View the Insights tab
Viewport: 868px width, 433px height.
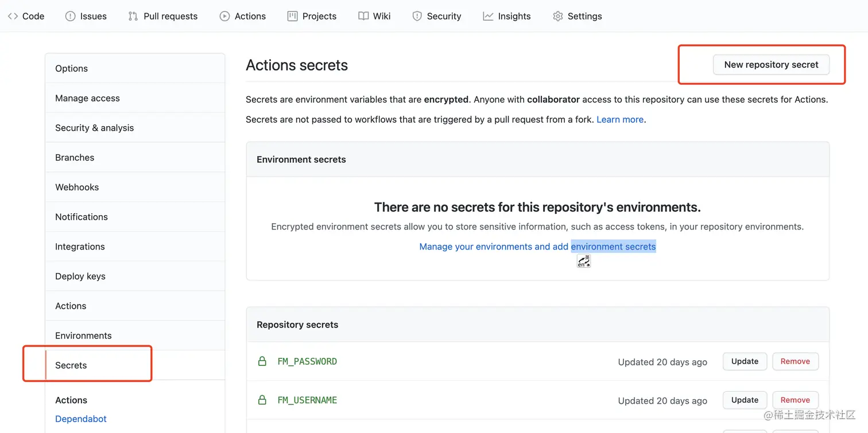tap(507, 16)
